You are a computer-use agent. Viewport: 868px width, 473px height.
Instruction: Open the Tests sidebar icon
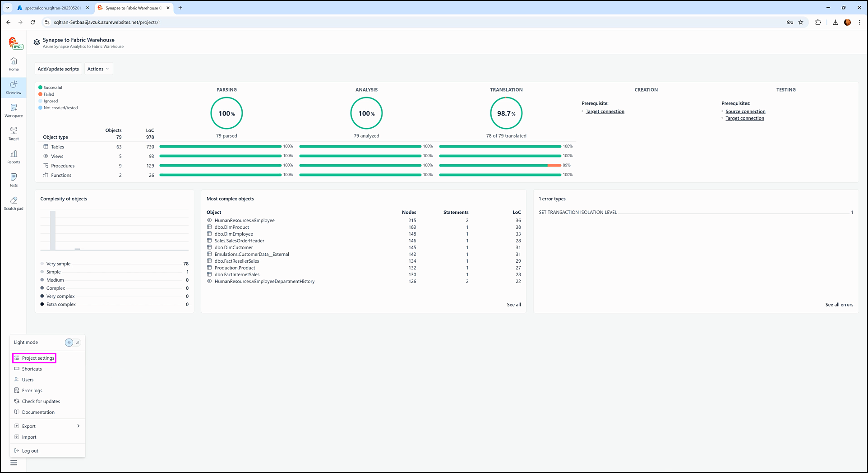pyautogui.click(x=14, y=180)
